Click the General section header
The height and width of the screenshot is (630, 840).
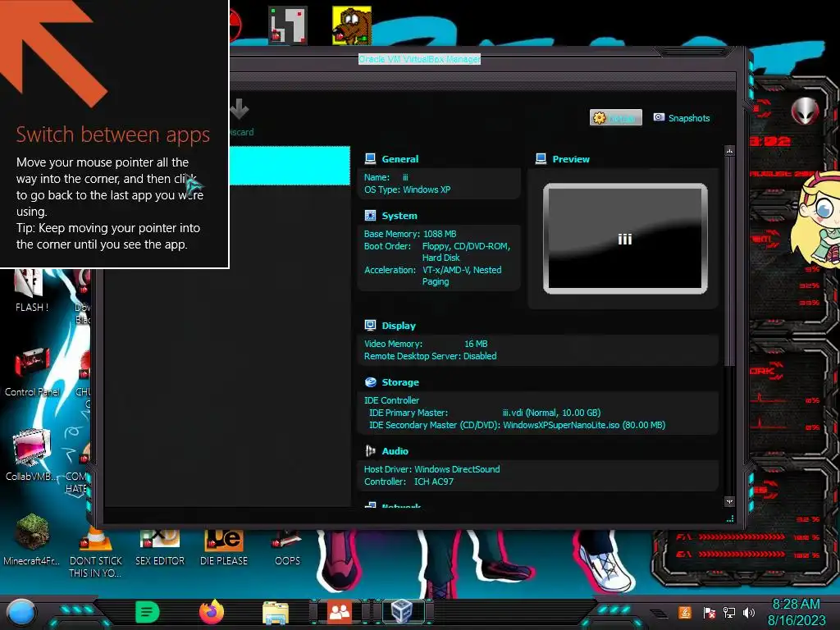coord(399,159)
